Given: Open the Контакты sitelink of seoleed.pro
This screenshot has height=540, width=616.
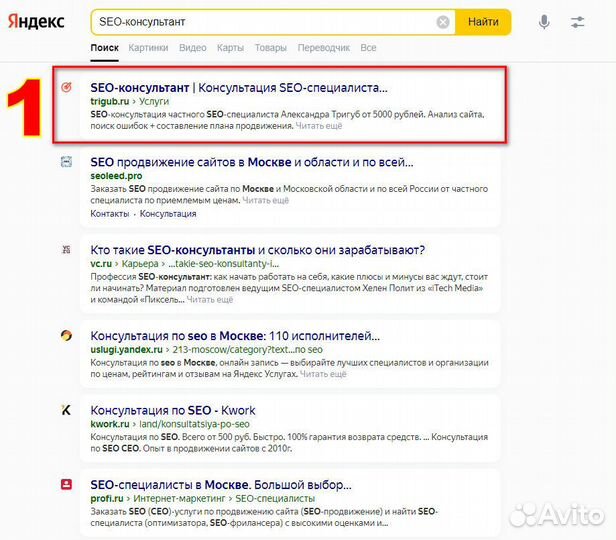Looking at the screenshot, I should pos(110,214).
